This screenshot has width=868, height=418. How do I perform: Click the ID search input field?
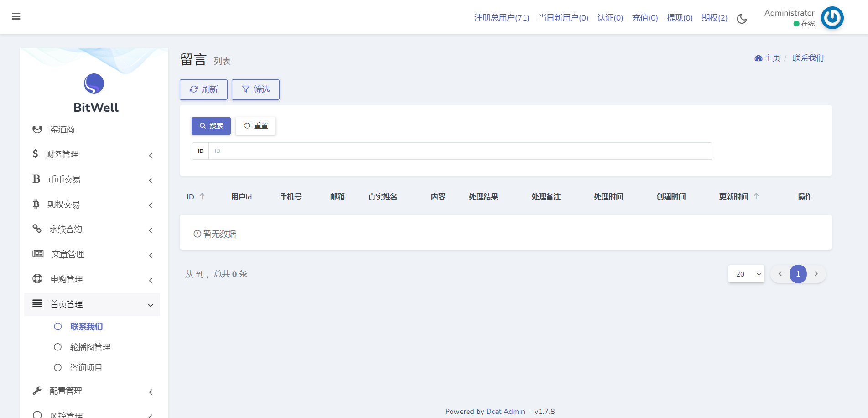tap(460, 151)
